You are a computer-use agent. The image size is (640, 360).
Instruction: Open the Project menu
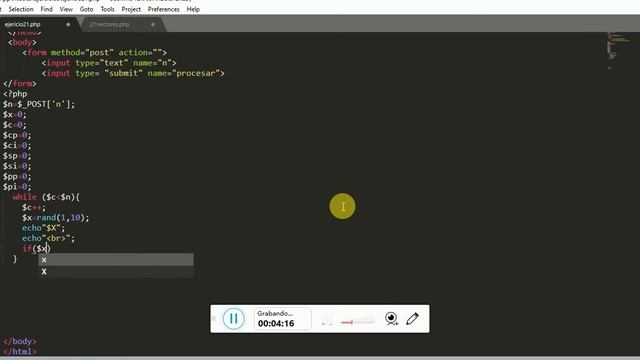pos(131,9)
